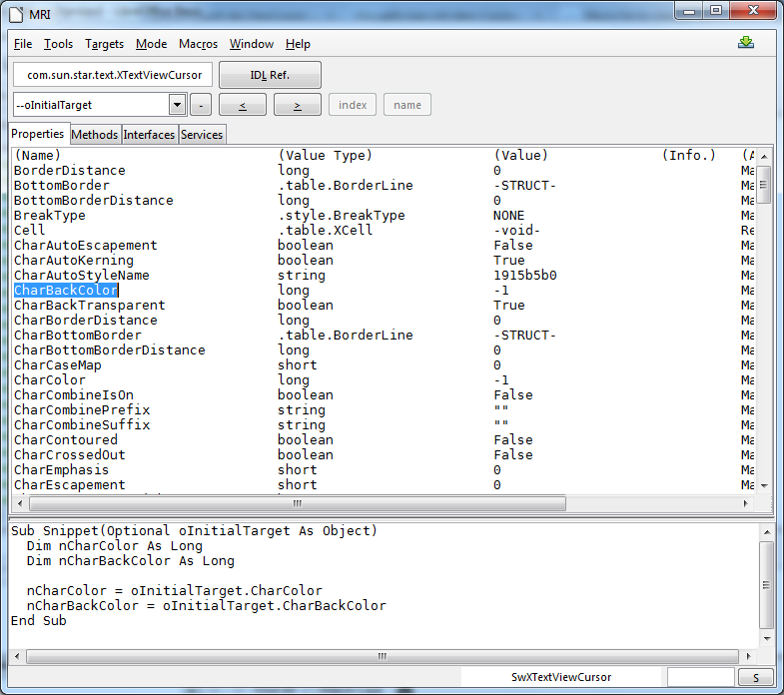The width and height of the screenshot is (784, 695).
Task: Click properties list horizontal scrollbar thumb
Action: tap(298, 503)
